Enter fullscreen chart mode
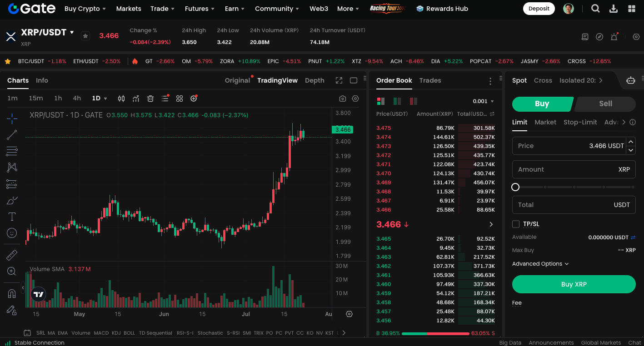This screenshot has width=644, height=346. 339,80
